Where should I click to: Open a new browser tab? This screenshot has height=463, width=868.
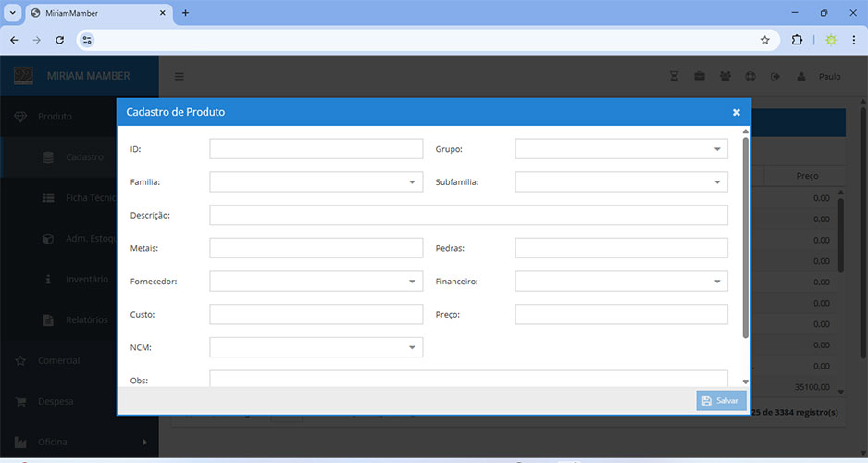(185, 13)
